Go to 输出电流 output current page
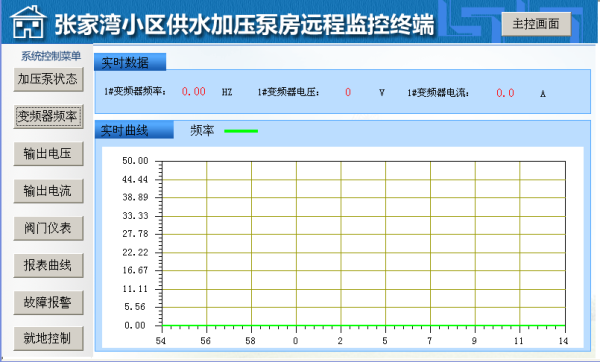This screenshot has width=600, height=362. tap(48, 191)
